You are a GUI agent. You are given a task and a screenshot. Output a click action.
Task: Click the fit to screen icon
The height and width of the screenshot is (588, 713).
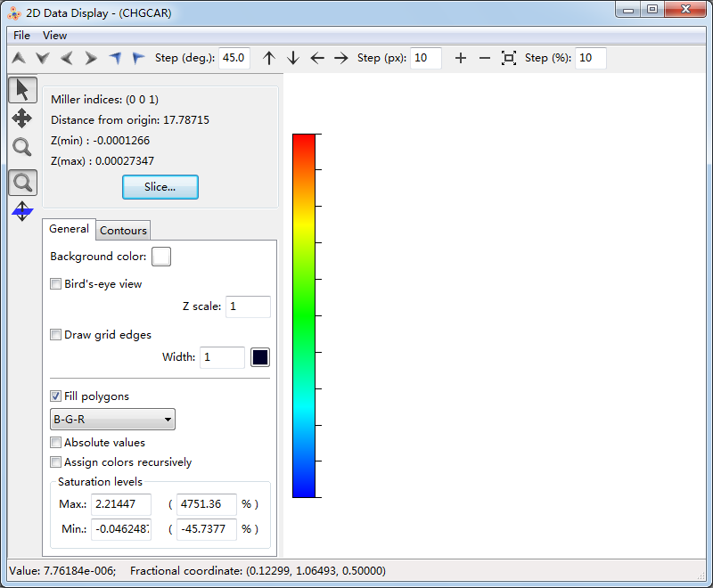point(509,58)
